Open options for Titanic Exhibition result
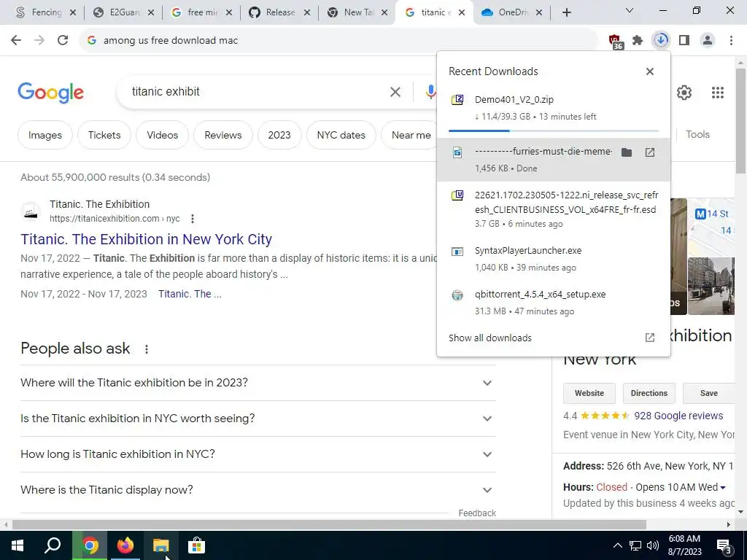The width and height of the screenshot is (747, 560). [193, 219]
